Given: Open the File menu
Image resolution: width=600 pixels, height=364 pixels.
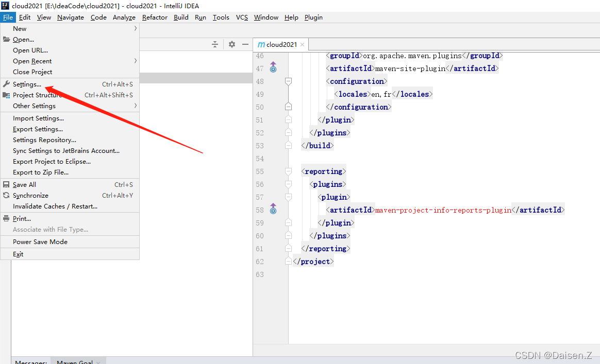Looking at the screenshot, I should click(8, 18).
